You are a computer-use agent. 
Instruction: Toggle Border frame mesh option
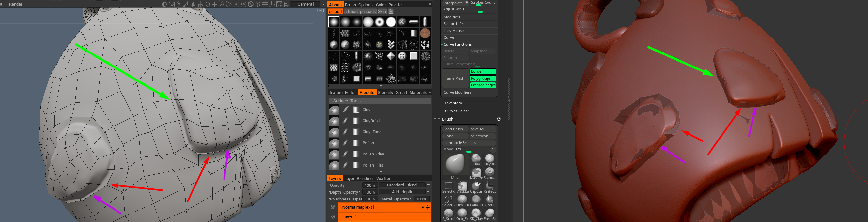tap(483, 71)
